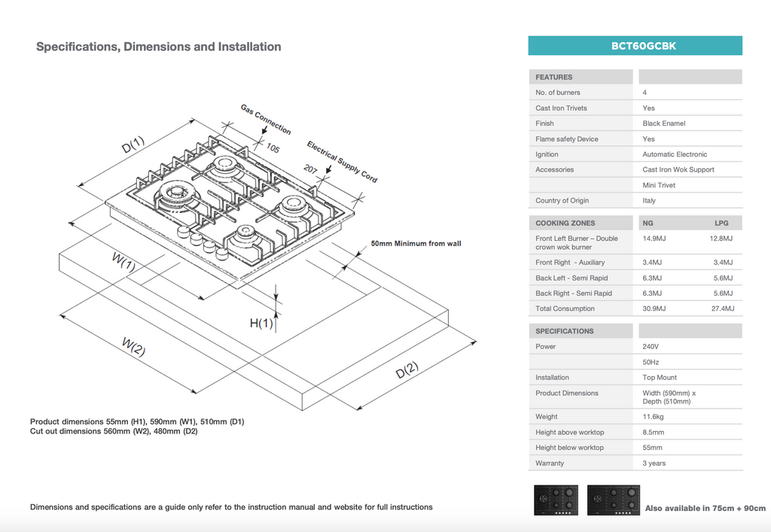Click the BCT60GCBK model banner

pyautogui.click(x=635, y=46)
